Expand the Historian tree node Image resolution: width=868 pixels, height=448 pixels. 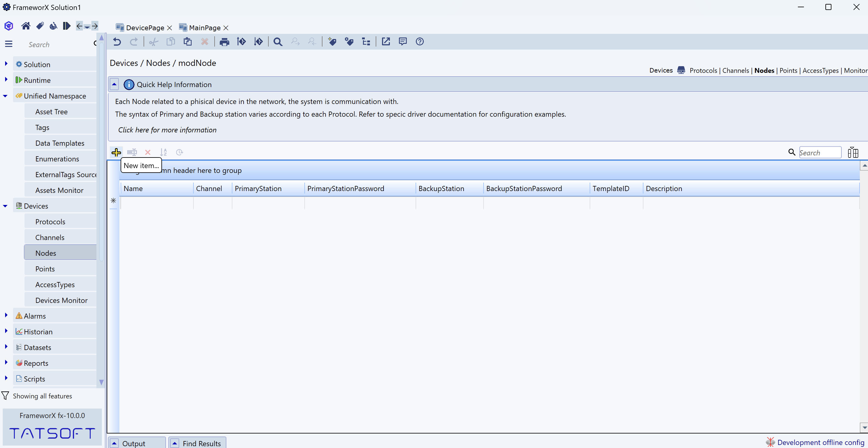6,331
